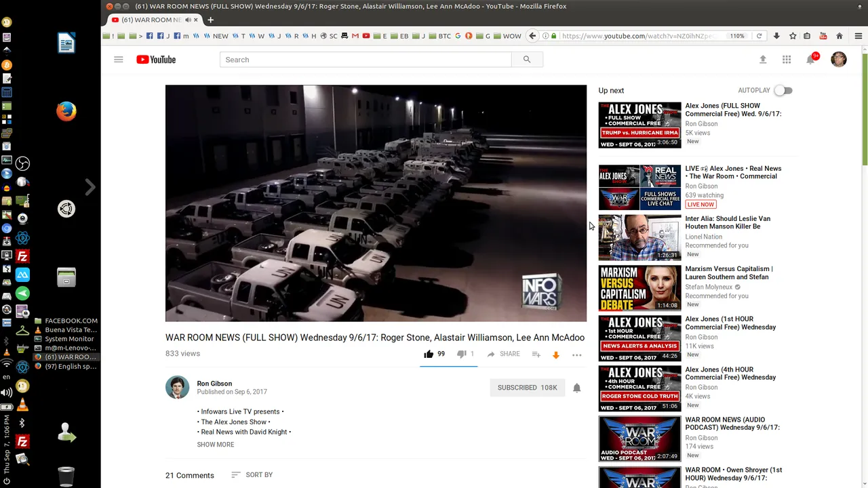
Task: Mute the tab using its speaker icon
Action: coord(188,20)
